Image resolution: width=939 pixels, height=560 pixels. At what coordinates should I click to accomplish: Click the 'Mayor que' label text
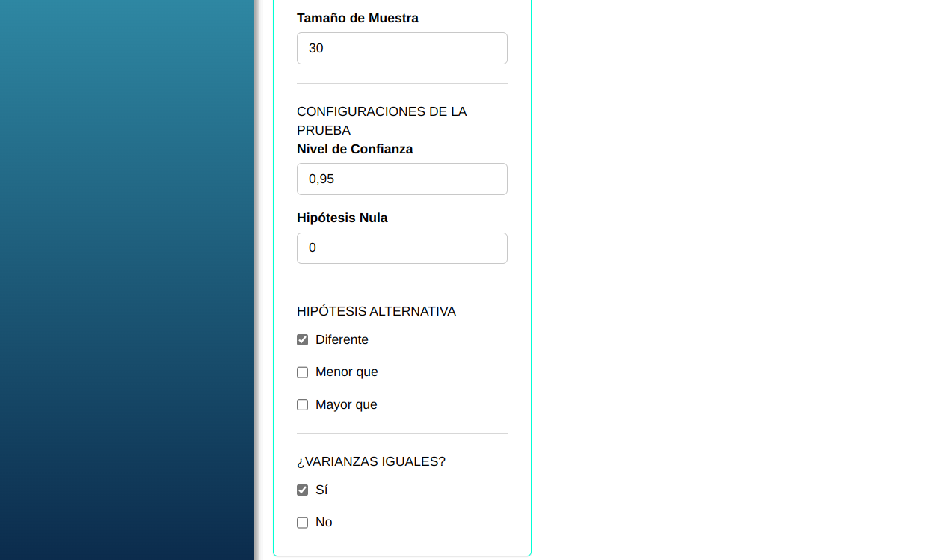click(346, 404)
